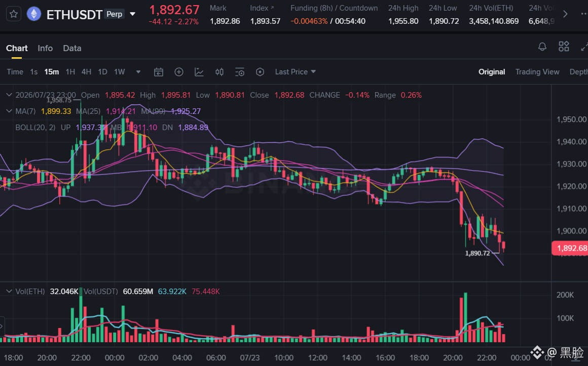Switch to Trading View chart
Image resolution: width=588 pixels, height=366 pixels.
(537, 72)
